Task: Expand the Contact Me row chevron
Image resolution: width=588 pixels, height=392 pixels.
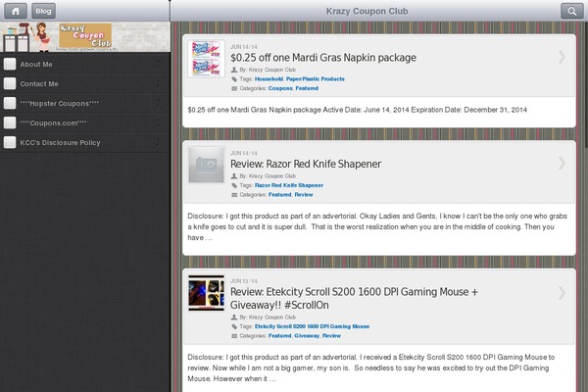Action: [x=158, y=83]
